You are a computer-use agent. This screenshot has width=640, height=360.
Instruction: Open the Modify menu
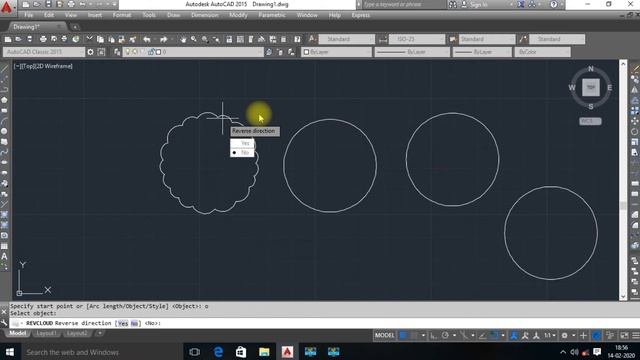coord(238,15)
